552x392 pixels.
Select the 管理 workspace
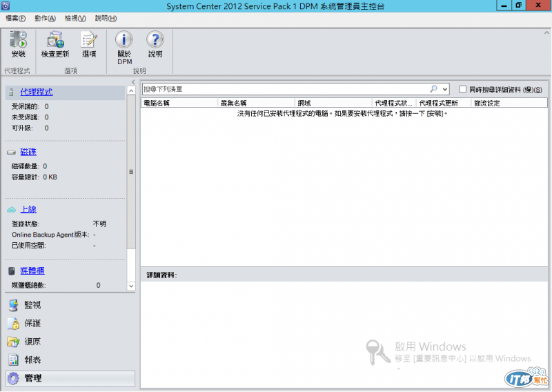[70, 378]
